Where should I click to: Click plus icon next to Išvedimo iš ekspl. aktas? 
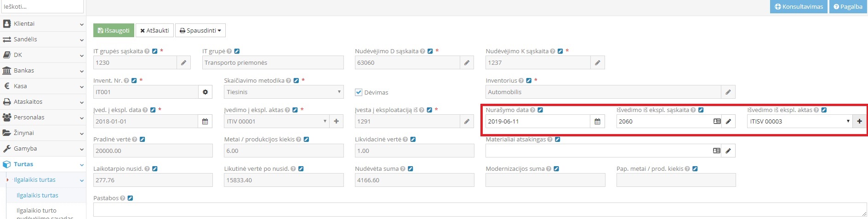pyautogui.click(x=859, y=122)
